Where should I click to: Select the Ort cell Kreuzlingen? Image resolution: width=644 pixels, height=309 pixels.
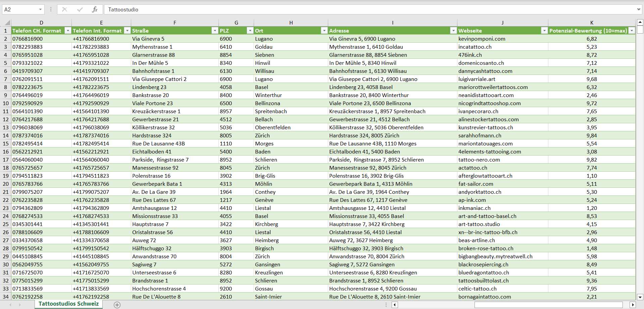[291, 272]
